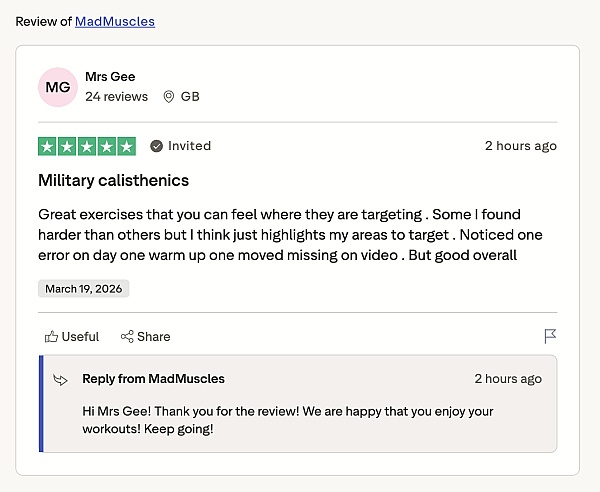Open the MadMuscles company link
This screenshot has height=492, width=600.
(115, 21)
